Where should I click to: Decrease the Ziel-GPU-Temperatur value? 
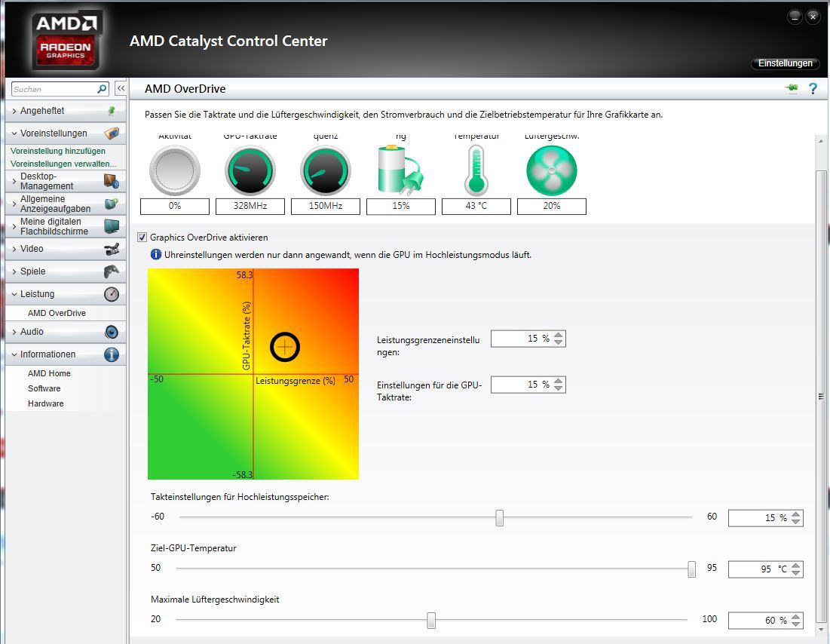tap(796, 573)
